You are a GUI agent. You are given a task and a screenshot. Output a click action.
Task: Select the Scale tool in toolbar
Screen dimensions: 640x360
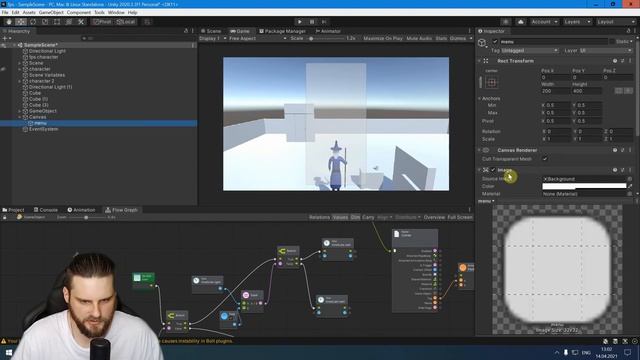tap(45, 22)
